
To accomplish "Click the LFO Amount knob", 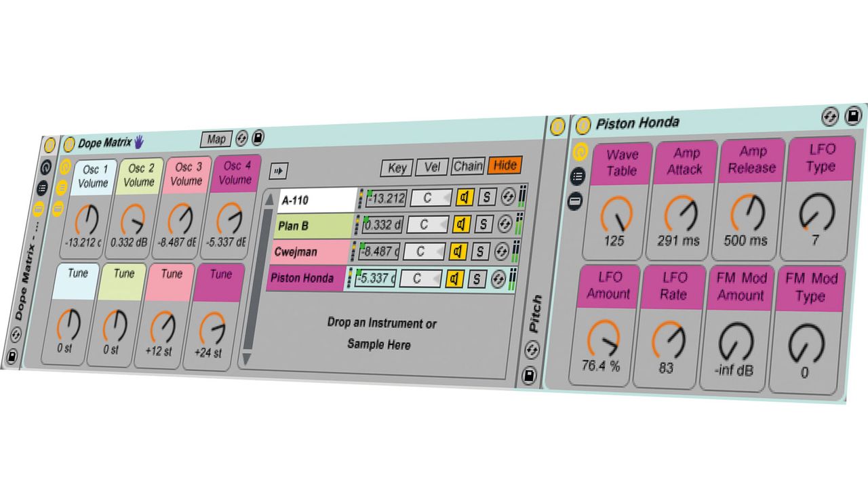I will point(603,339).
